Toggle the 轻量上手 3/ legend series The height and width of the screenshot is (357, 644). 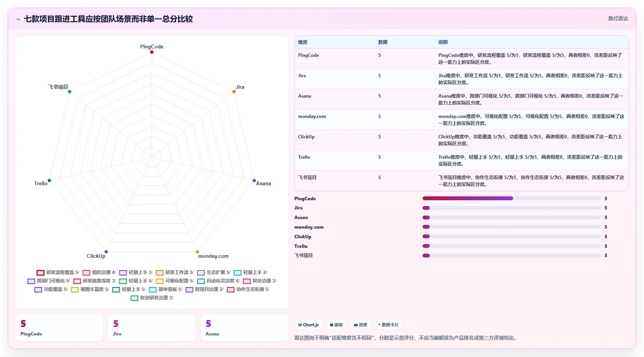click(136, 272)
